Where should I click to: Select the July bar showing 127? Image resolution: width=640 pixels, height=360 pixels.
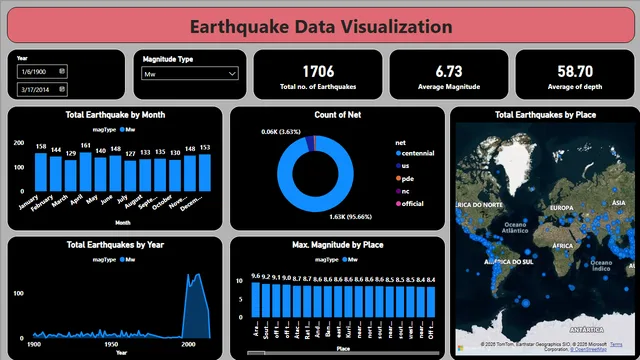point(130,176)
